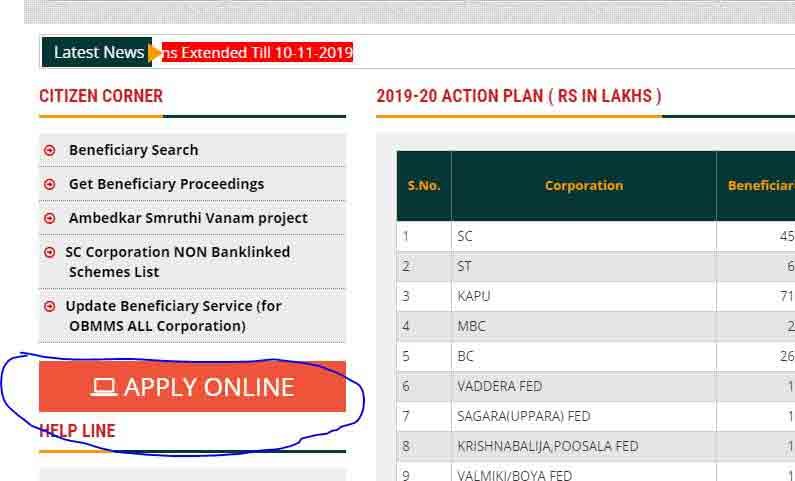The image size is (795, 481).
Task: Select the ST corporation cell
Action: [584, 266]
